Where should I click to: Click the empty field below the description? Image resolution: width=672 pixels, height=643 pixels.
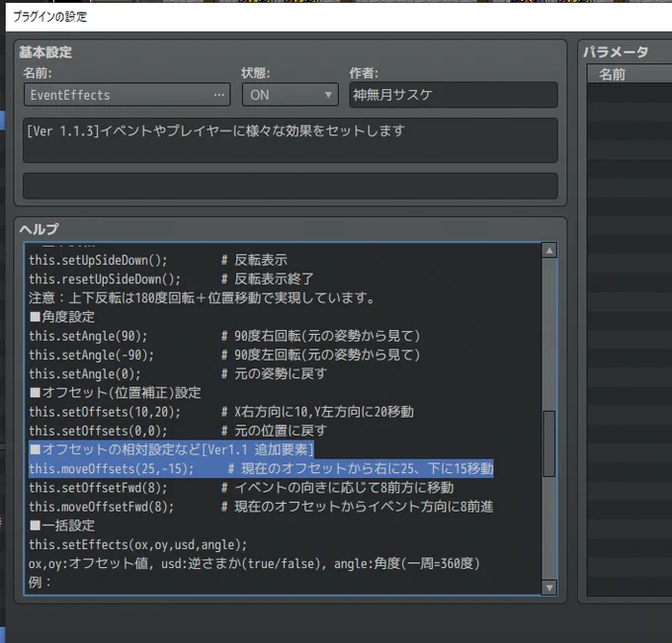point(291,186)
